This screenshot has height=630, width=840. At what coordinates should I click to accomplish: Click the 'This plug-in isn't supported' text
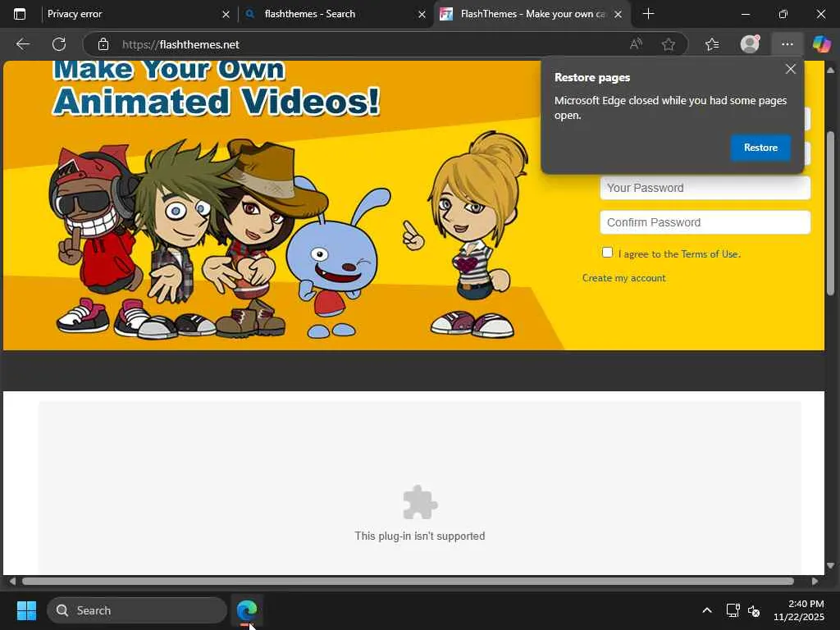point(419,536)
